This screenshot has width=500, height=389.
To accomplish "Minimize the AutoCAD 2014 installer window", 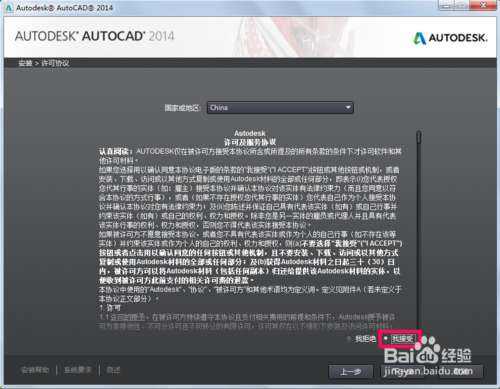I will [447, 5].
